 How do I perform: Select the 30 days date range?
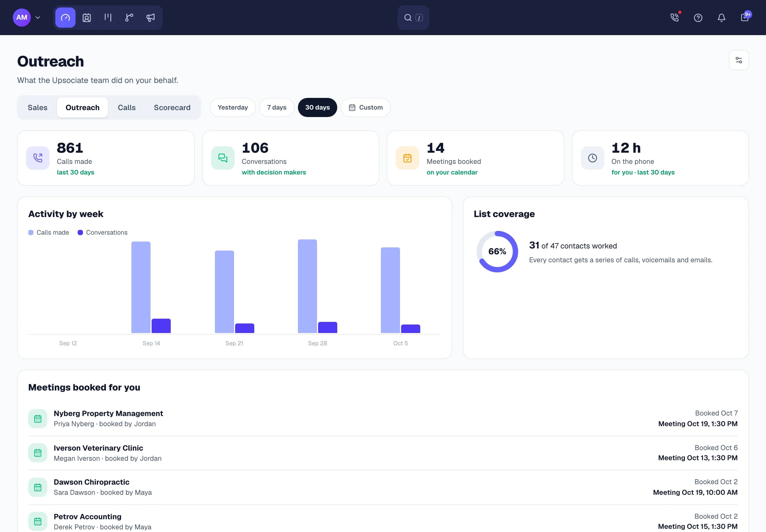pyautogui.click(x=317, y=107)
